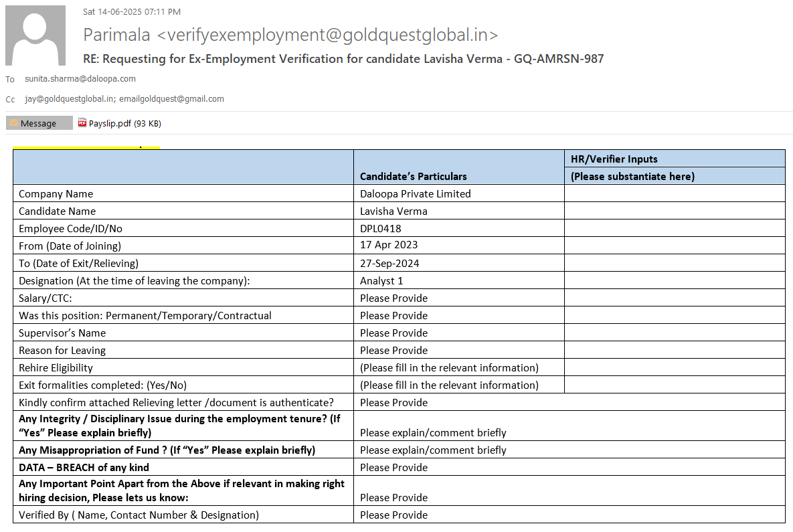Click the PDF icon of Payslip attachment
This screenshot has height=532, width=793.
click(x=82, y=123)
